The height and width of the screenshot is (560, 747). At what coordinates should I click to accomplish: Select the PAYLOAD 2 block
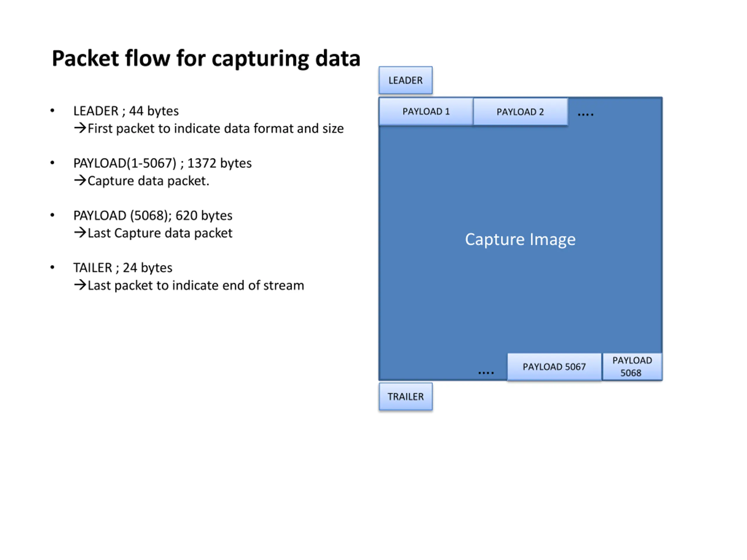pos(520,111)
